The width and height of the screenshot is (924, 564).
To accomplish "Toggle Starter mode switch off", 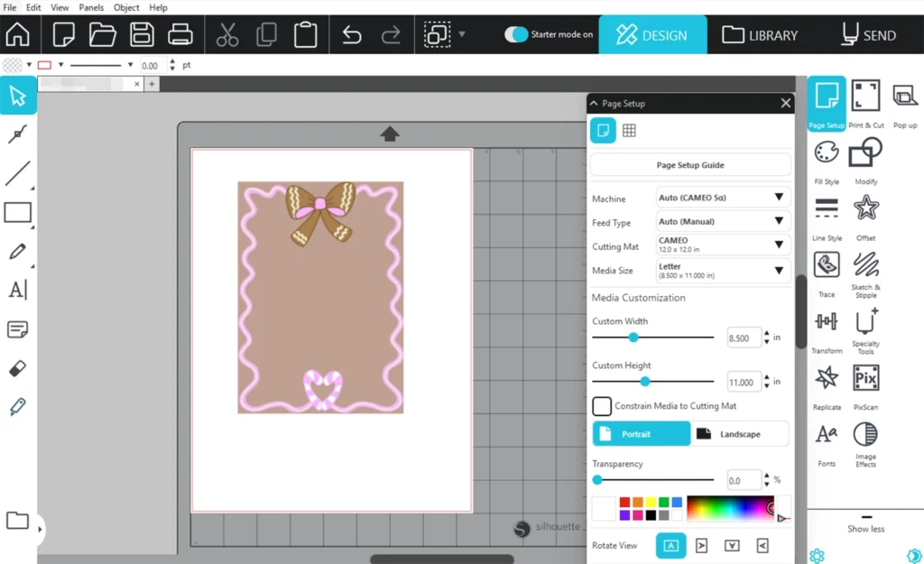I will coord(515,34).
